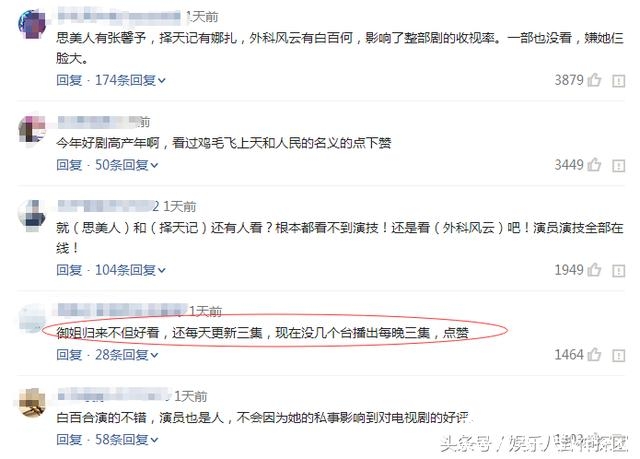
Task: Reply to the comment recommending 外科风云
Action: 69,270
